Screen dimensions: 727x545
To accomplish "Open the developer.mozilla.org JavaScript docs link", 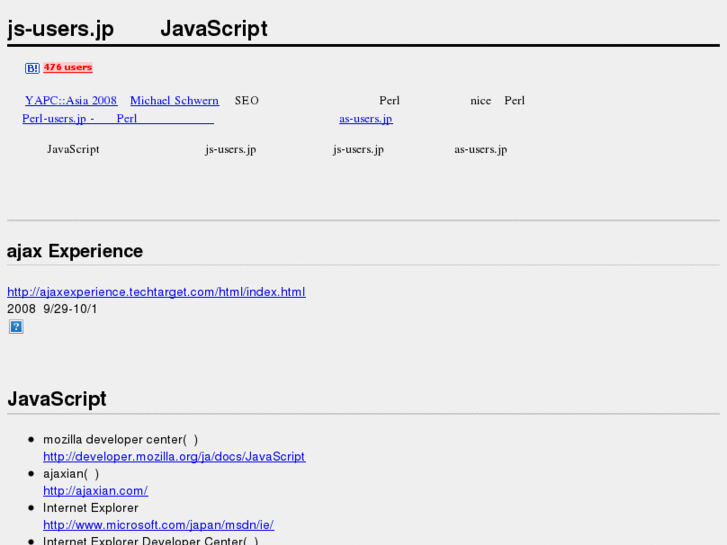I will pos(174,457).
